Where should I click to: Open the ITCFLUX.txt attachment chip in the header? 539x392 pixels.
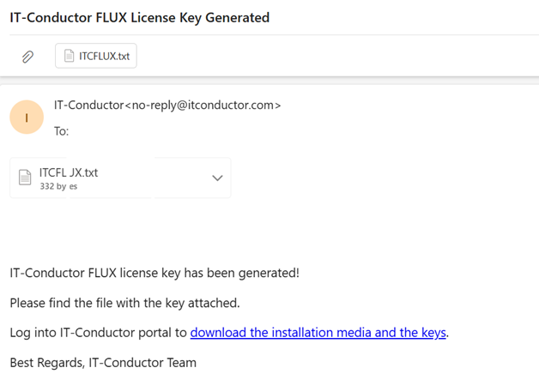tap(96, 57)
